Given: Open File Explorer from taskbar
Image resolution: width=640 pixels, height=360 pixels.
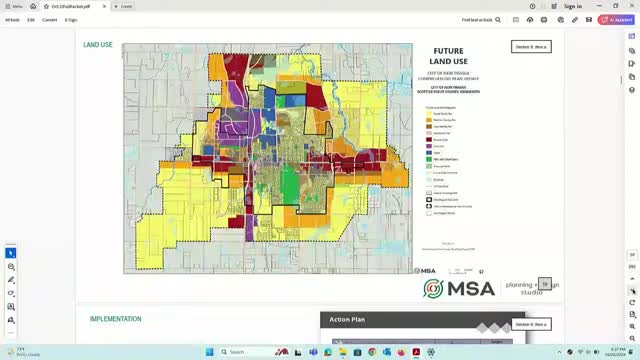Looking at the screenshot, I should click(342, 352).
